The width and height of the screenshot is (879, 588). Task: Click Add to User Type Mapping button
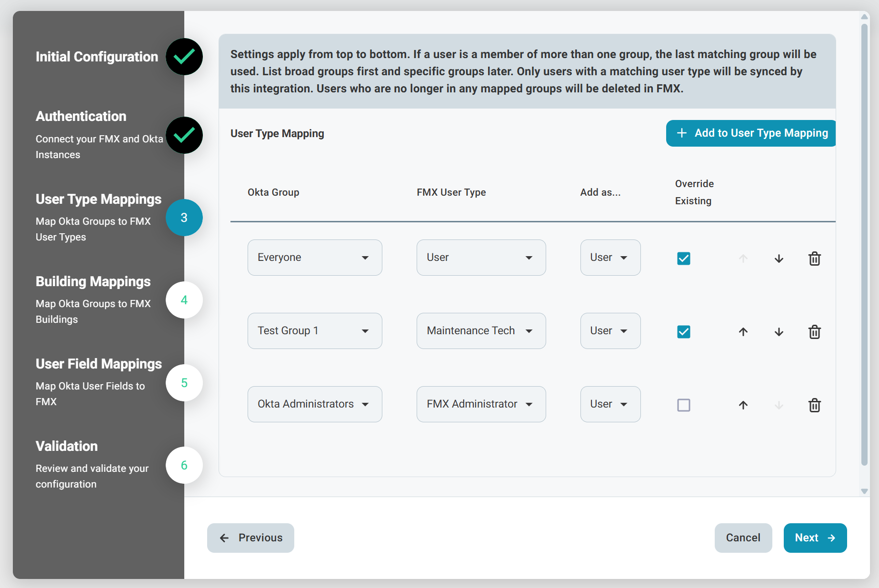pos(751,133)
